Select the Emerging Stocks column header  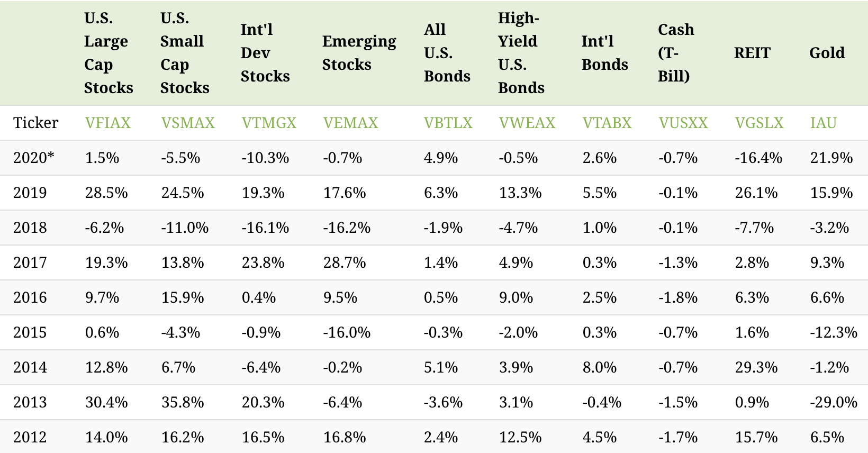coord(359,53)
